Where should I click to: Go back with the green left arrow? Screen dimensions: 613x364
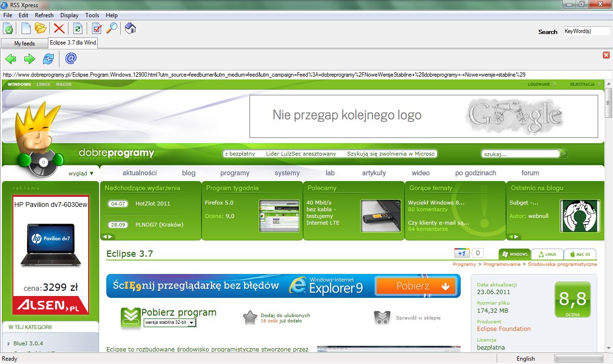11,59
